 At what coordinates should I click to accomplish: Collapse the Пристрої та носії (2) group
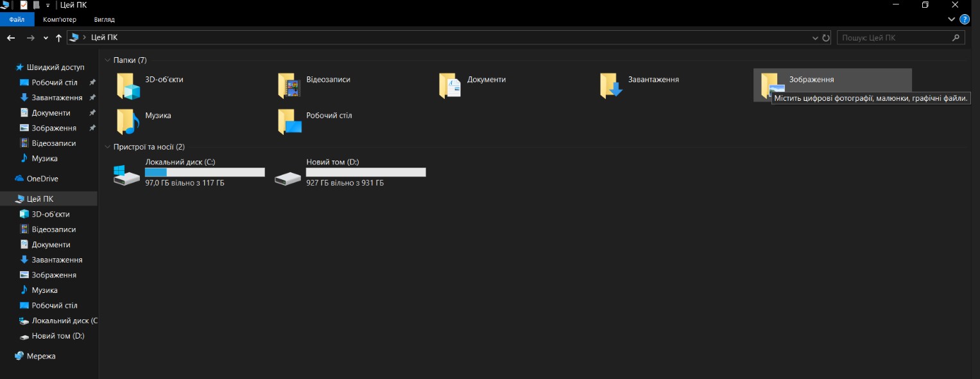pos(107,146)
